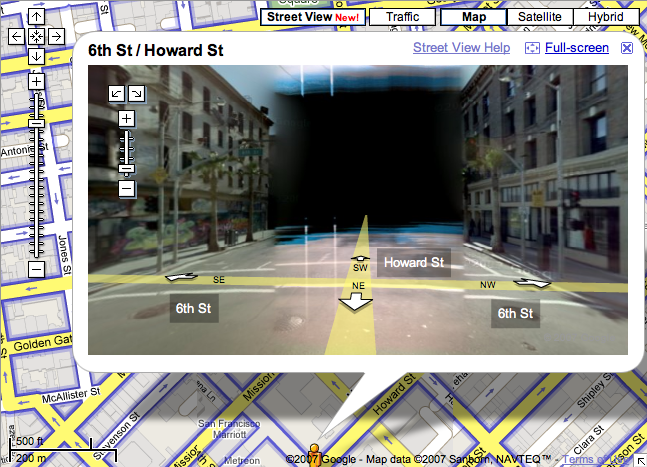Click the map zoom slider handle
This screenshot has width=647, height=467.
[x=36, y=122]
